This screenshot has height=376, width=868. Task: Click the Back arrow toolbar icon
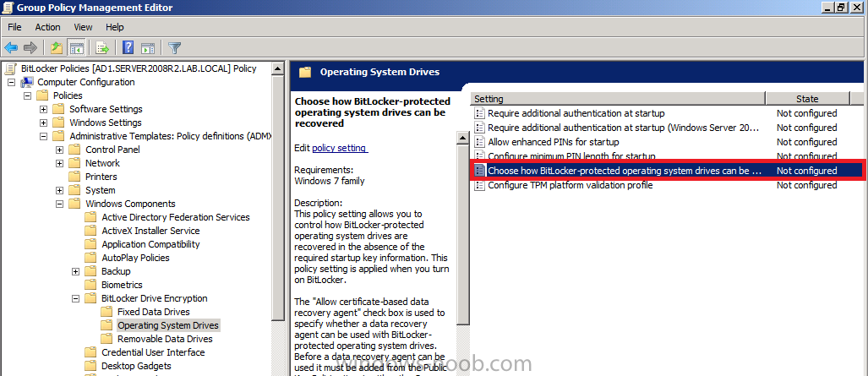click(x=11, y=47)
